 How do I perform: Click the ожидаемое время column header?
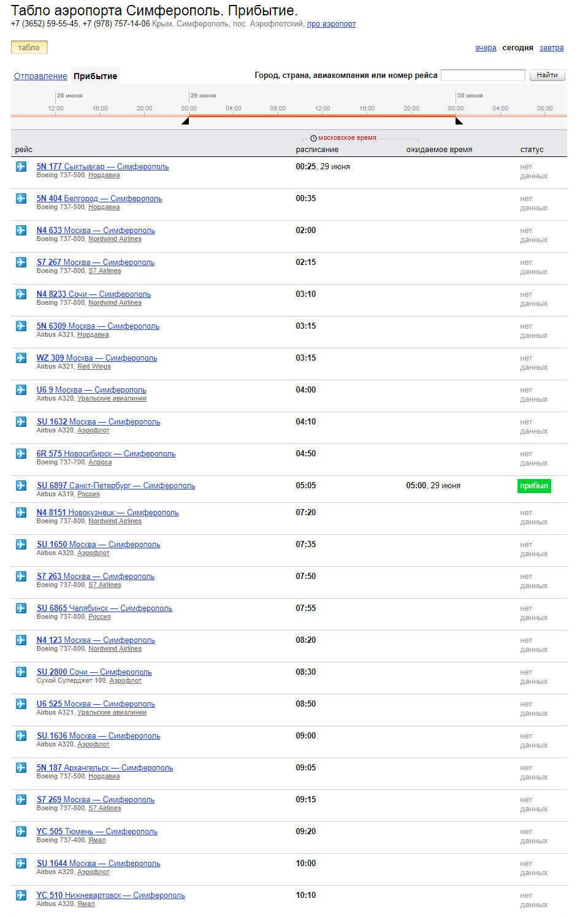tap(439, 150)
